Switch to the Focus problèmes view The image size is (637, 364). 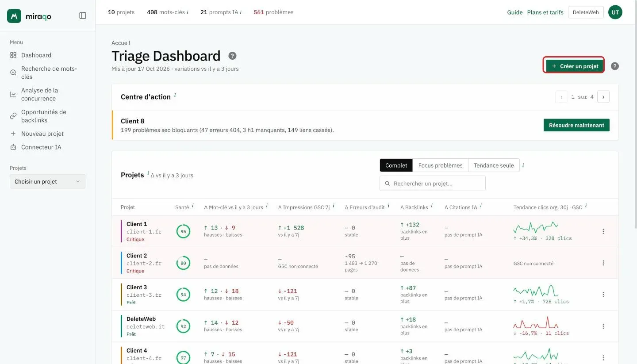tap(440, 165)
